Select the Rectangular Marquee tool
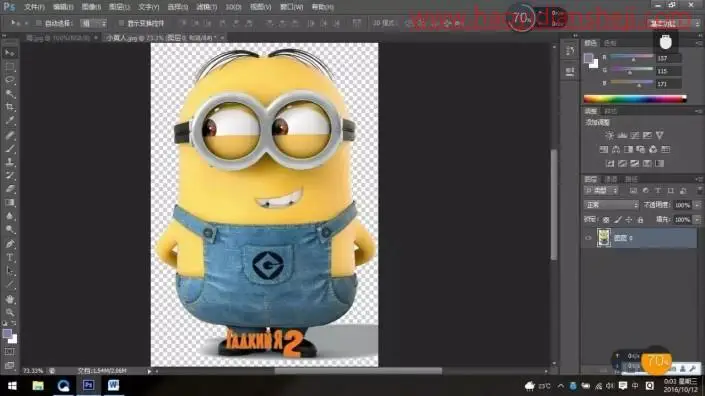This screenshot has height=396, width=705. click(9, 67)
